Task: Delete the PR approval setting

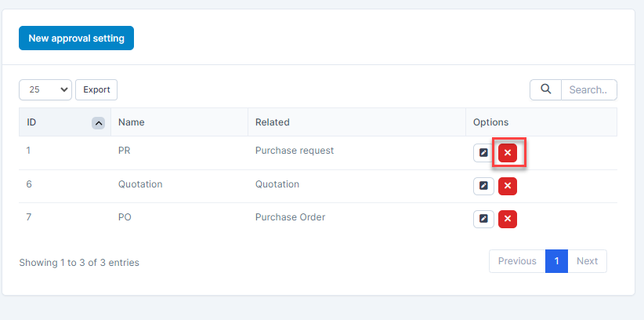Action: click(x=508, y=153)
